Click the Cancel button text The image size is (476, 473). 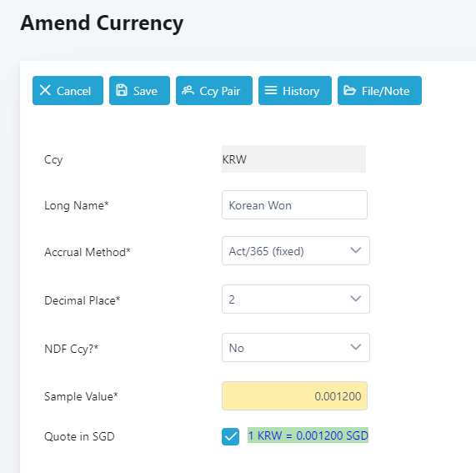click(73, 91)
